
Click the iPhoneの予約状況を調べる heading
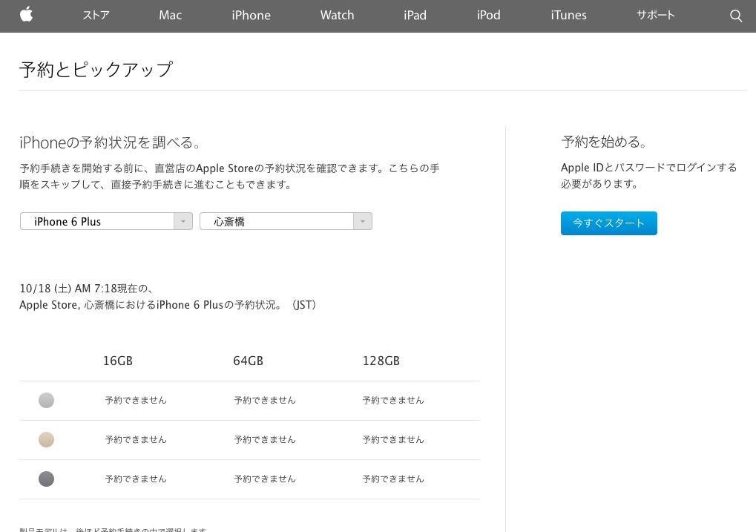point(110,142)
